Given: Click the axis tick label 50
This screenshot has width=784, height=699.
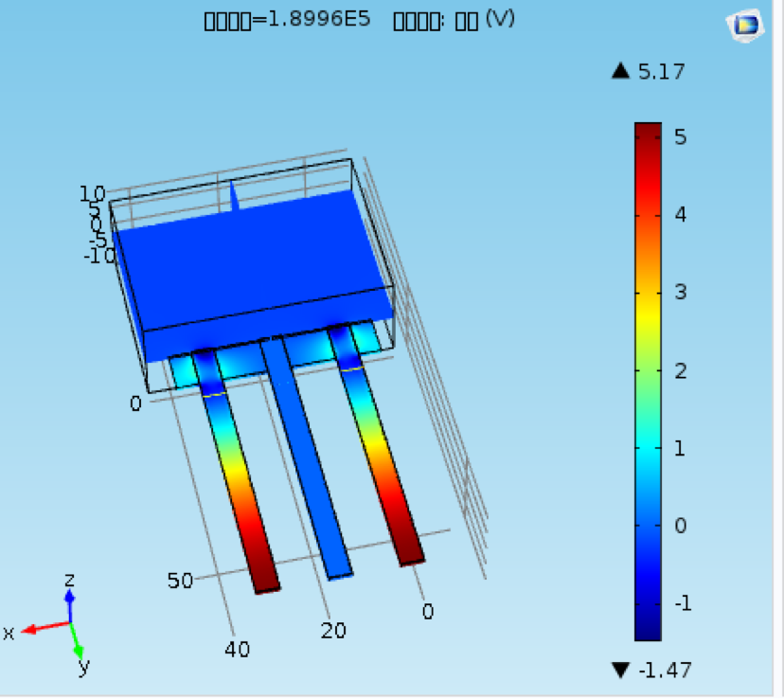Looking at the screenshot, I should (180, 581).
